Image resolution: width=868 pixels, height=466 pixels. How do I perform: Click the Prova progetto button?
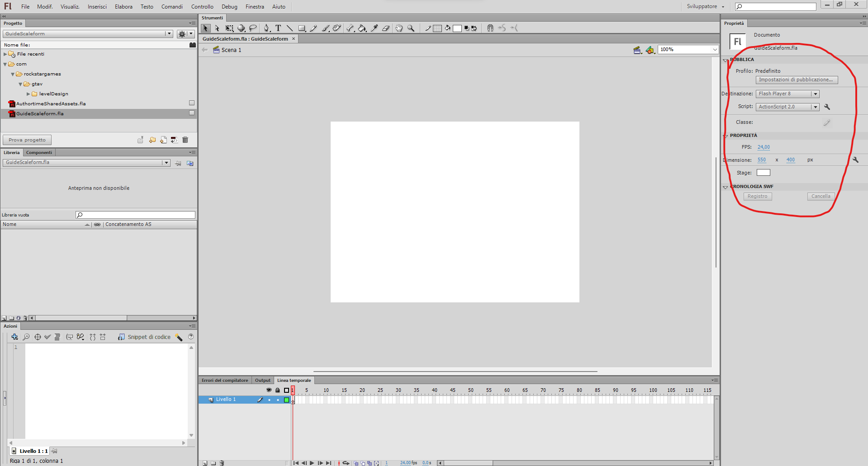(x=27, y=140)
